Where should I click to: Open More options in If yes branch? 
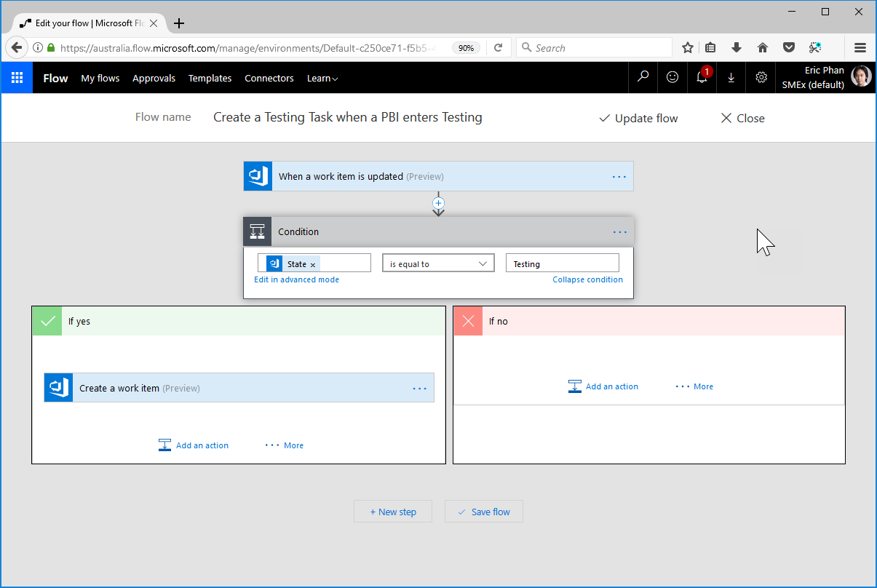(x=285, y=445)
